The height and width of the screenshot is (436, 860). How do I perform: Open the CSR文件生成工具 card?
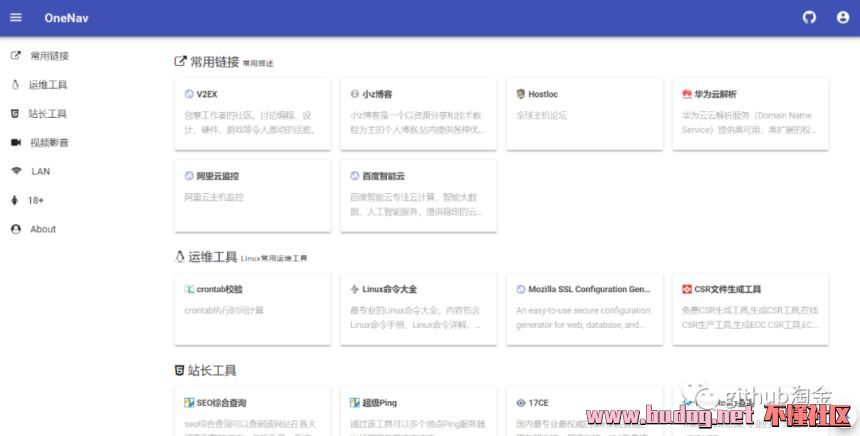[750, 309]
